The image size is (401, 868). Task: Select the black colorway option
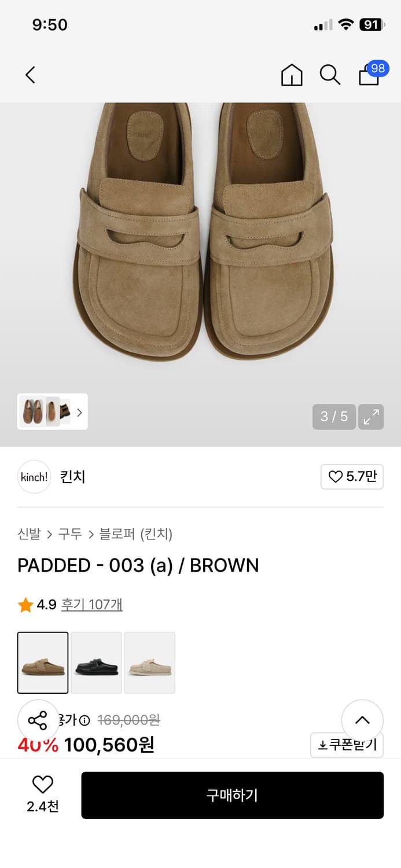tap(96, 662)
